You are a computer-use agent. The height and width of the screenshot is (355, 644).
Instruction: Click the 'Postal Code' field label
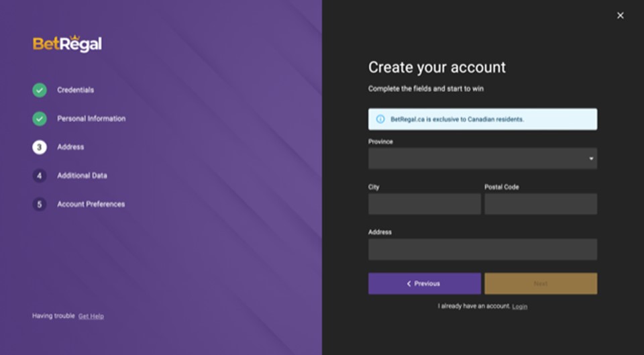coord(502,187)
